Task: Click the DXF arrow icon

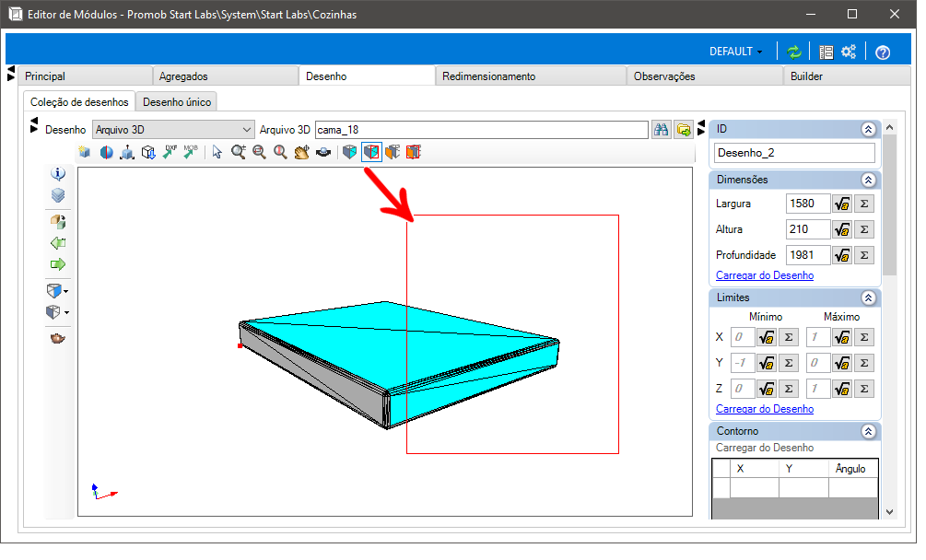Action: 170,152
